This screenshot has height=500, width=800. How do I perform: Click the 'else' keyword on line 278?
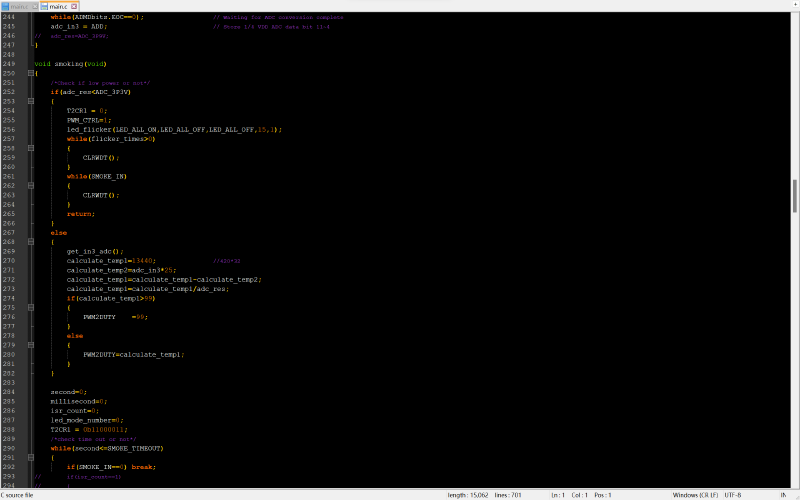[x=75, y=336]
